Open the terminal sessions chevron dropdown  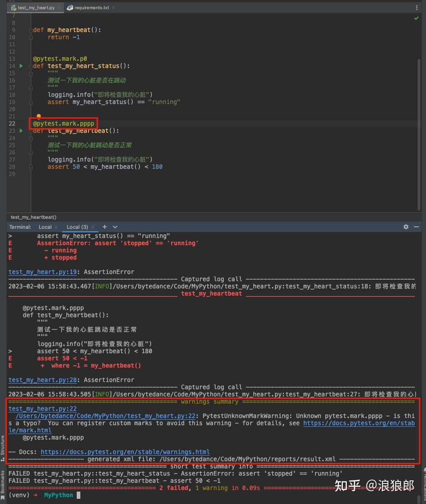[115, 227]
